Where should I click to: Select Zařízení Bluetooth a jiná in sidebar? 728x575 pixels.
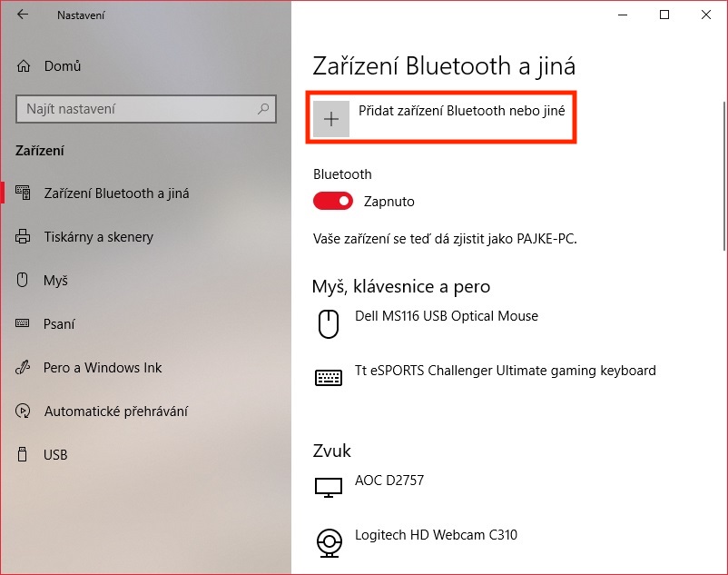click(x=146, y=193)
